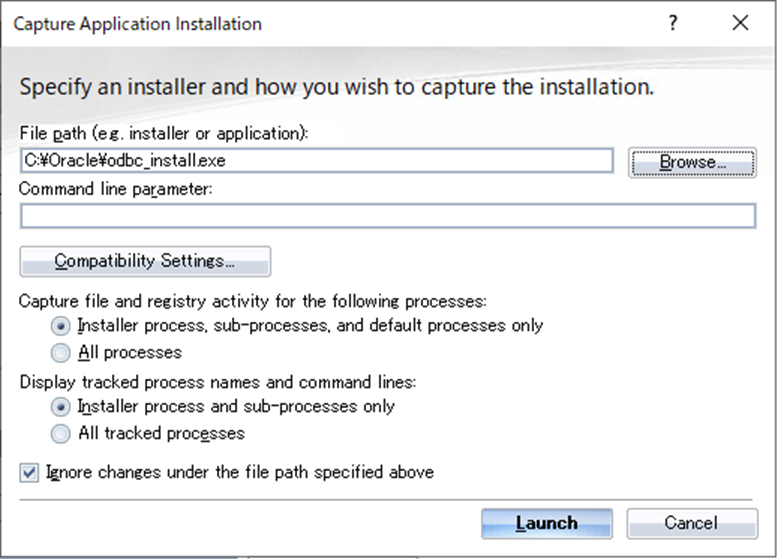The image size is (778, 559).
Task: Open Compatibility Settings
Action: [x=145, y=261]
